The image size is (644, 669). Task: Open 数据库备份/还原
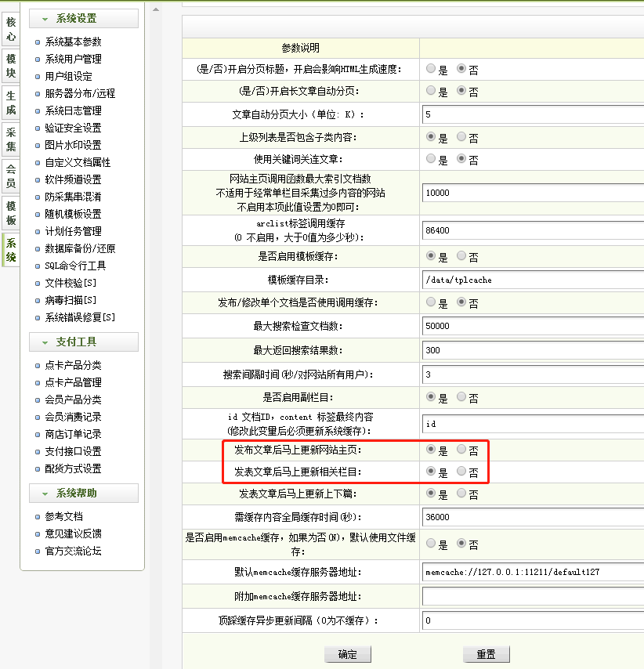[80, 249]
